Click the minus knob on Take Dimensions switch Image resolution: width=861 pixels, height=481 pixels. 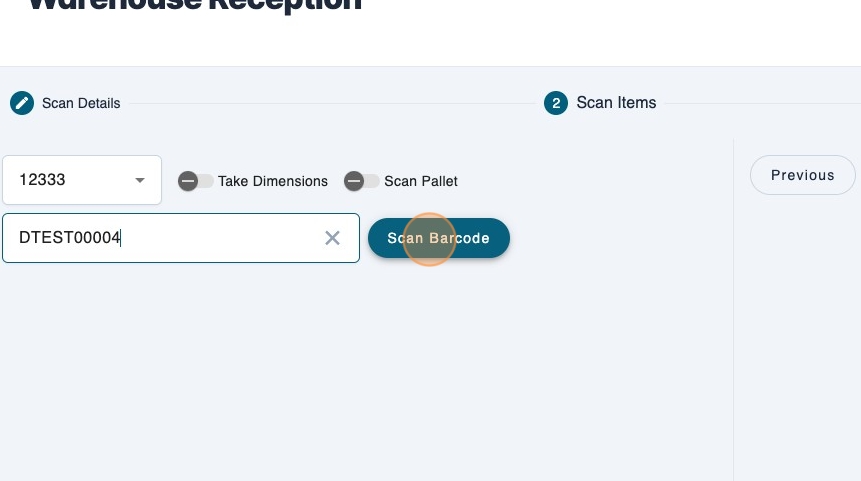click(188, 181)
